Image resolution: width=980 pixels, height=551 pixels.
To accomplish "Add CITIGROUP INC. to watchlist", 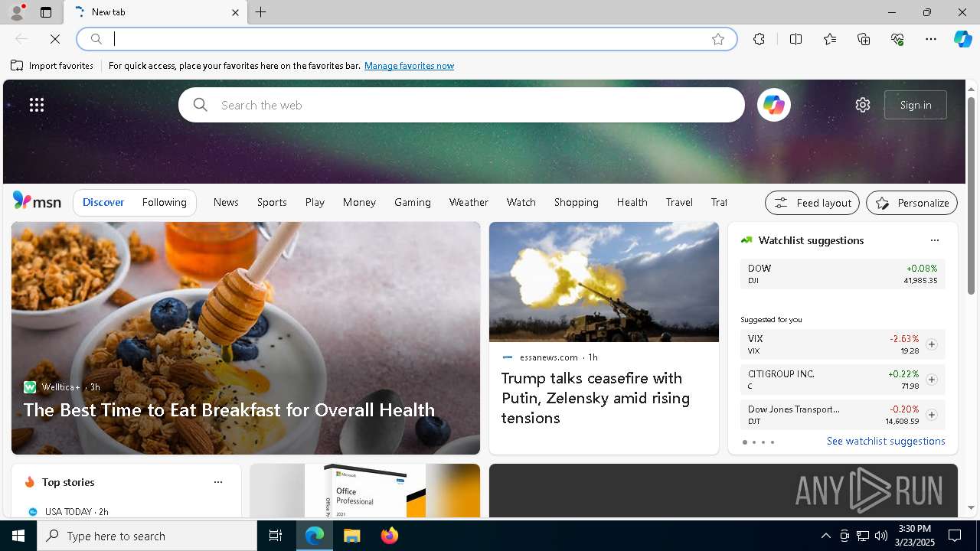I will point(931,380).
